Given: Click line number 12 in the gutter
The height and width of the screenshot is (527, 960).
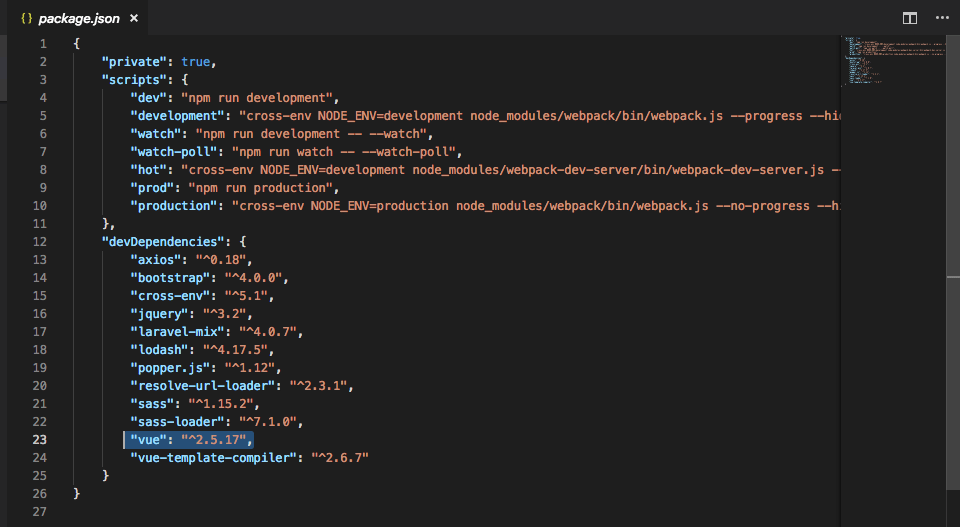Looking at the screenshot, I should [40, 242].
